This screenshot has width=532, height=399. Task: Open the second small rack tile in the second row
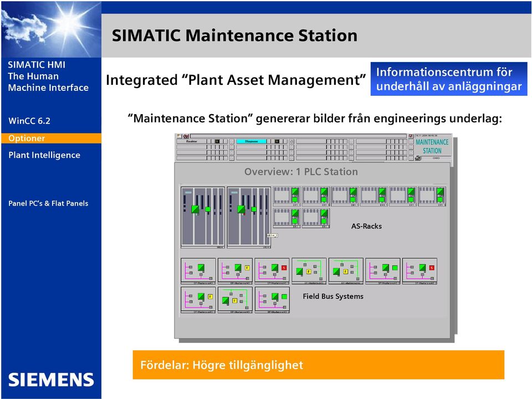[x=316, y=218]
